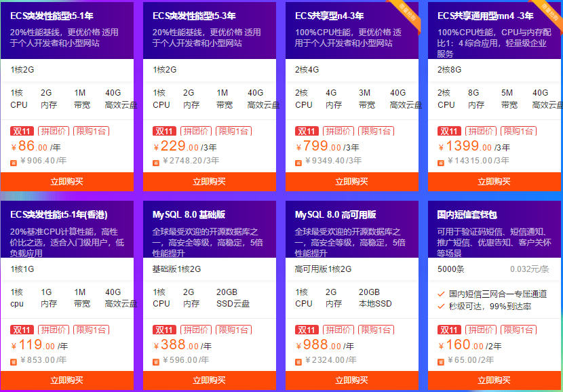
Task: Click the ¥86.00/年 price
Action: 36,146
